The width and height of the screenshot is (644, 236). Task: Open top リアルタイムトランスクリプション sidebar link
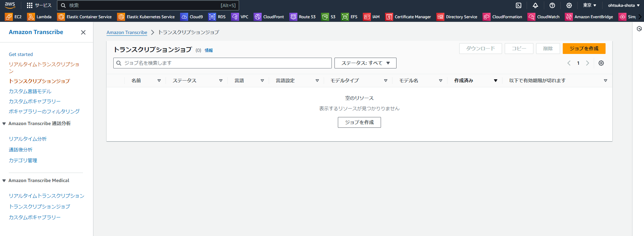tap(44, 67)
